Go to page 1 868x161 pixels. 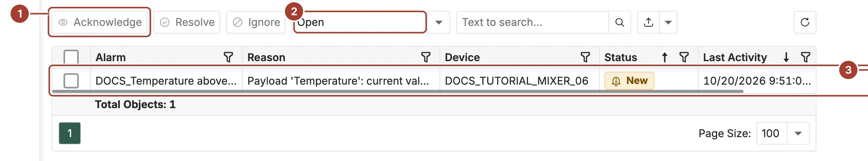(x=70, y=133)
